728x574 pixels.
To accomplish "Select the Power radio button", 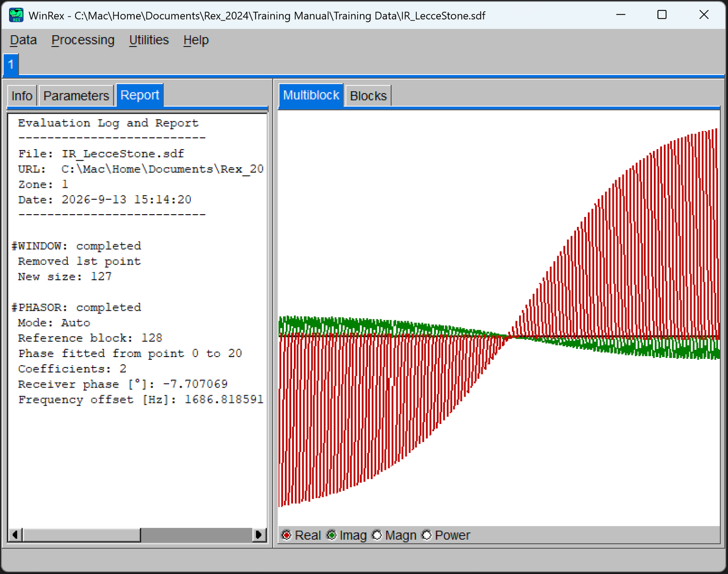I will pos(426,535).
